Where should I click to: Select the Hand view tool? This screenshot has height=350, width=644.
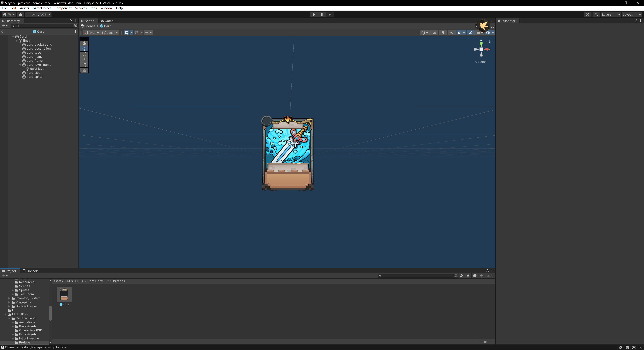[x=84, y=43]
